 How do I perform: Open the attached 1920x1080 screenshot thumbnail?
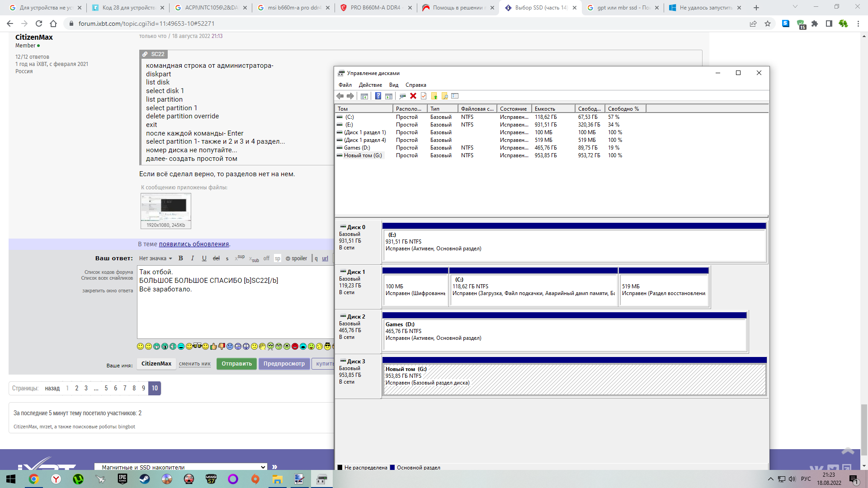(x=166, y=208)
